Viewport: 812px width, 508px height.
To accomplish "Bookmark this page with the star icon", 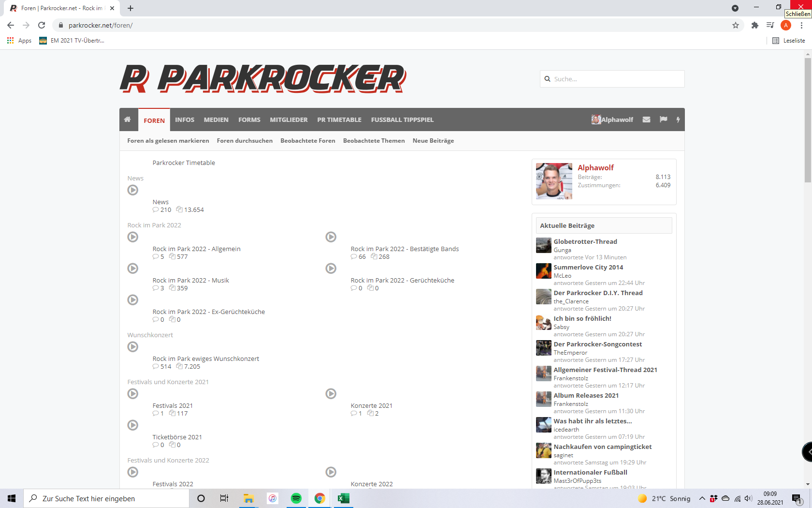I will [736, 25].
